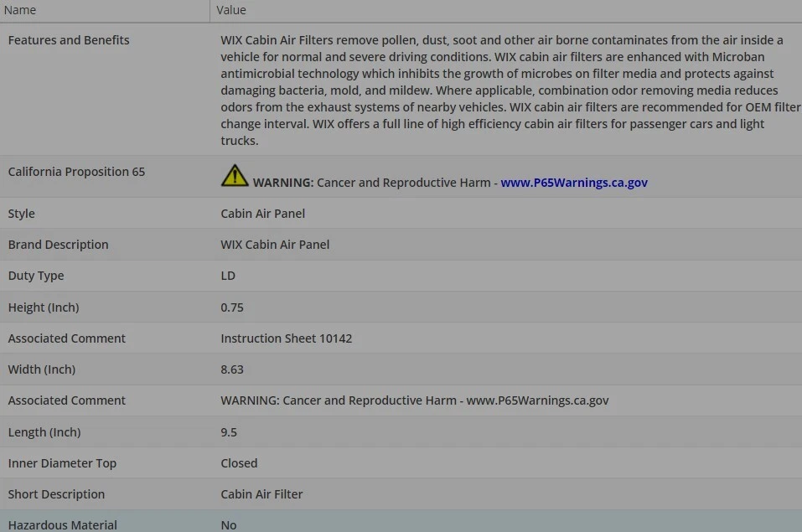The width and height of the screenshot is (802, 532).
Task: Click the Name column header
Action: click(20, 10)
